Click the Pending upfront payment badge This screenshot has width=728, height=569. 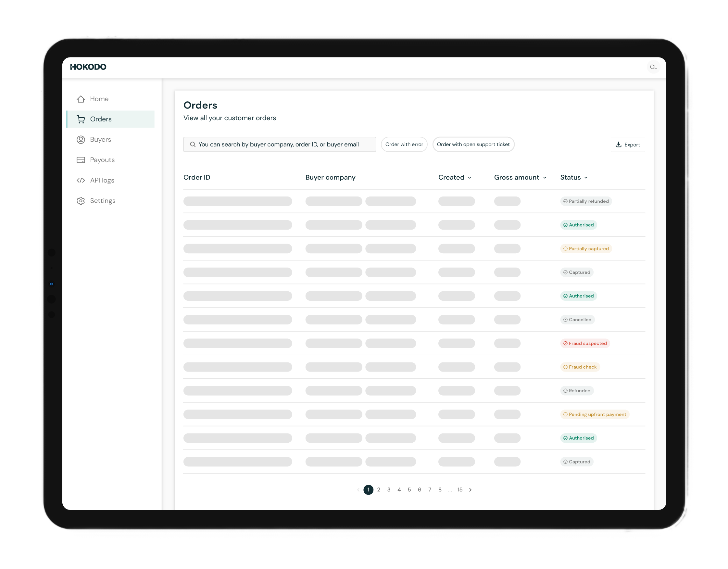pos(595,414)
